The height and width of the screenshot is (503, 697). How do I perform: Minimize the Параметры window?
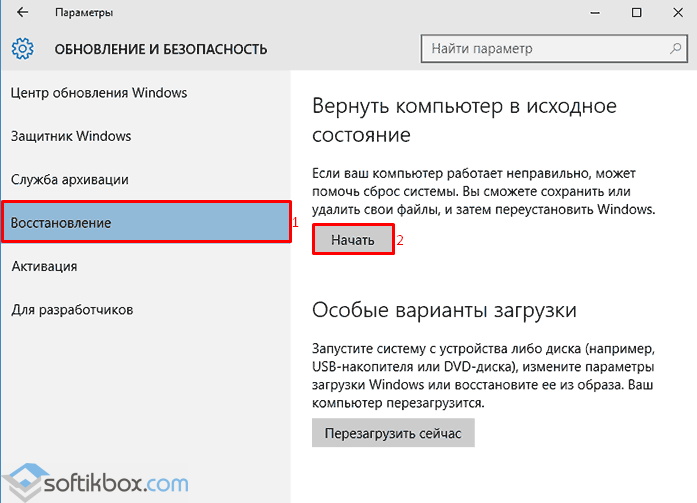(590, 13)
